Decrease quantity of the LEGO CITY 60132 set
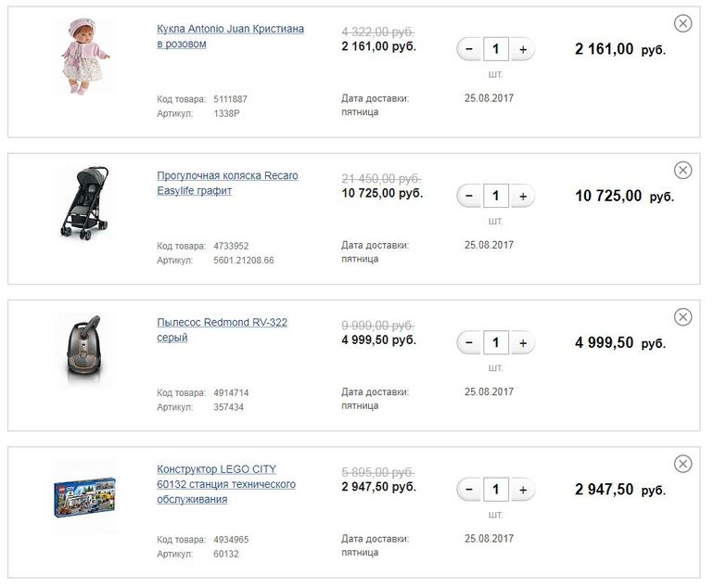714x588 pixels. tap(469, 490)
